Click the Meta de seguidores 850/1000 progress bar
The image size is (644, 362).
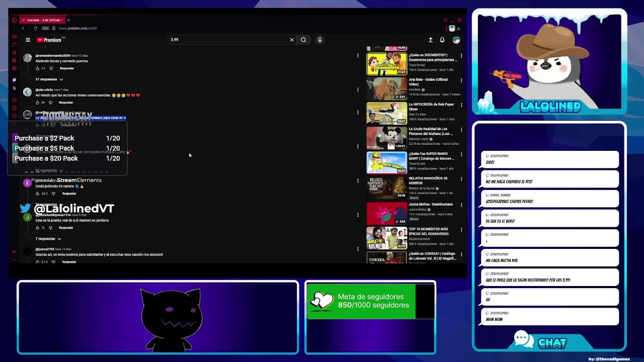[370, 301]
